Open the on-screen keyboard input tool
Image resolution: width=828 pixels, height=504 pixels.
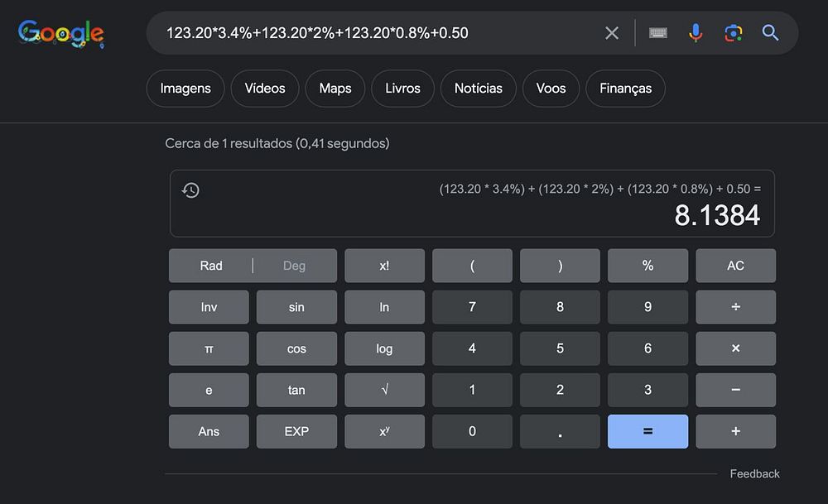click(658, 33)
